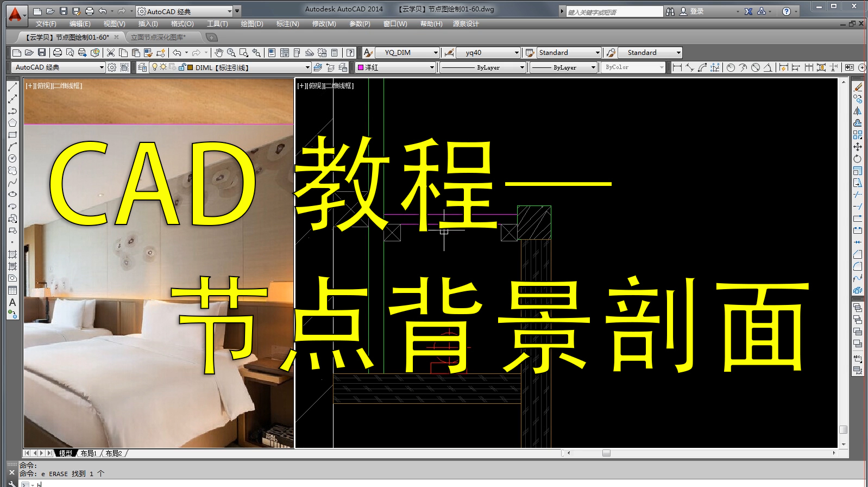This screenshot has height=487, width=868.
Task: Select the Multiline Text (A) tool
Action: [x=12, y=302]
